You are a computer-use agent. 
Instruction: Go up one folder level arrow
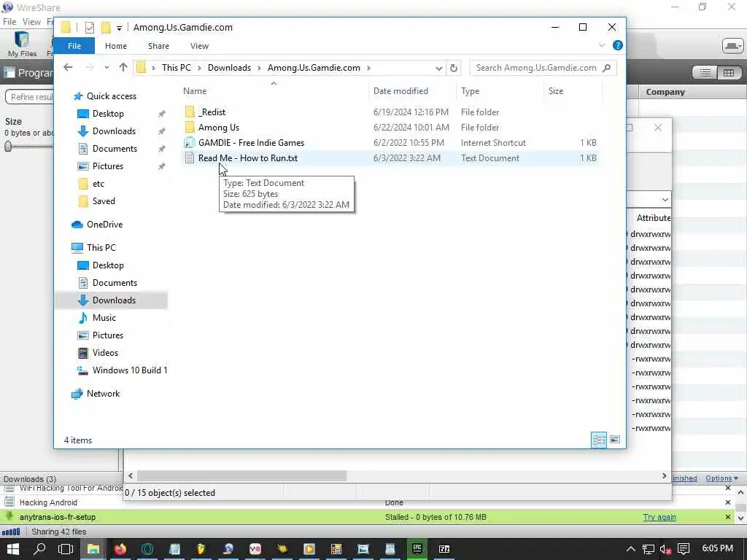123,67
